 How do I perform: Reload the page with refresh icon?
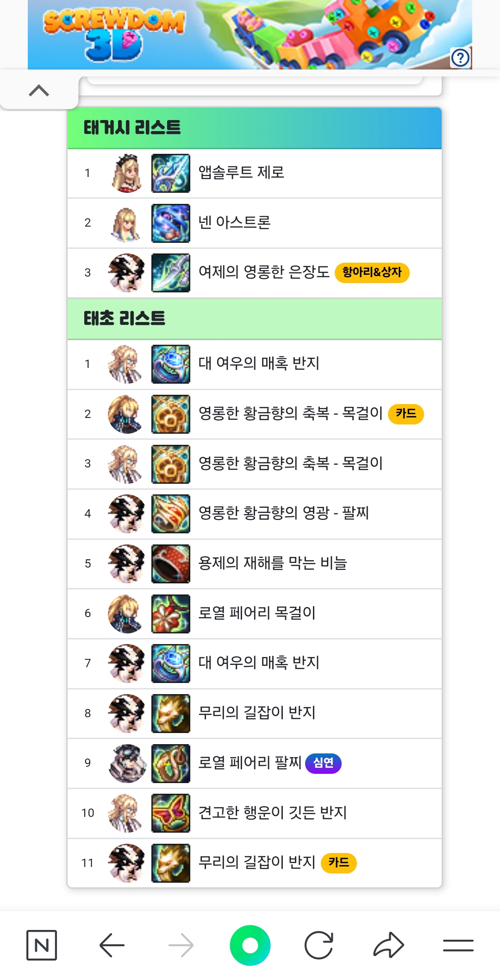319,945
